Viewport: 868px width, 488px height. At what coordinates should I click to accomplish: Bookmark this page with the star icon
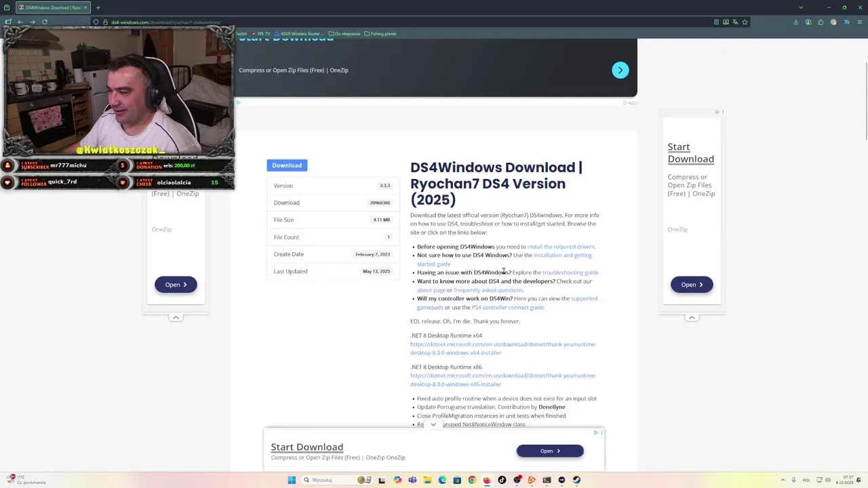coord(745,22)
